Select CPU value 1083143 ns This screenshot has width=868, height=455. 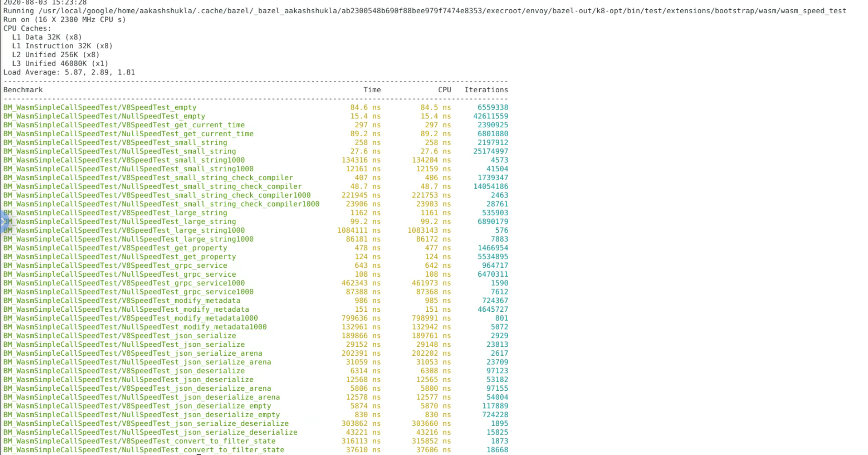(x=429, y=230)
